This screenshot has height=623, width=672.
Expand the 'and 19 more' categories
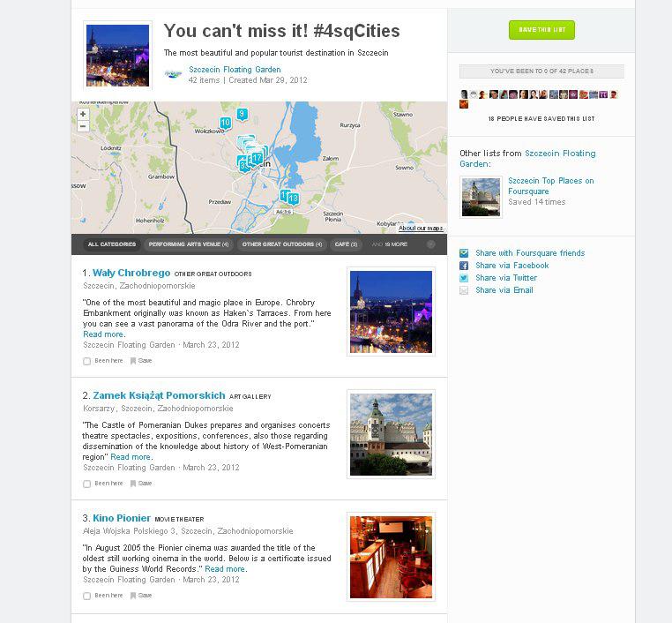(390, 244)
